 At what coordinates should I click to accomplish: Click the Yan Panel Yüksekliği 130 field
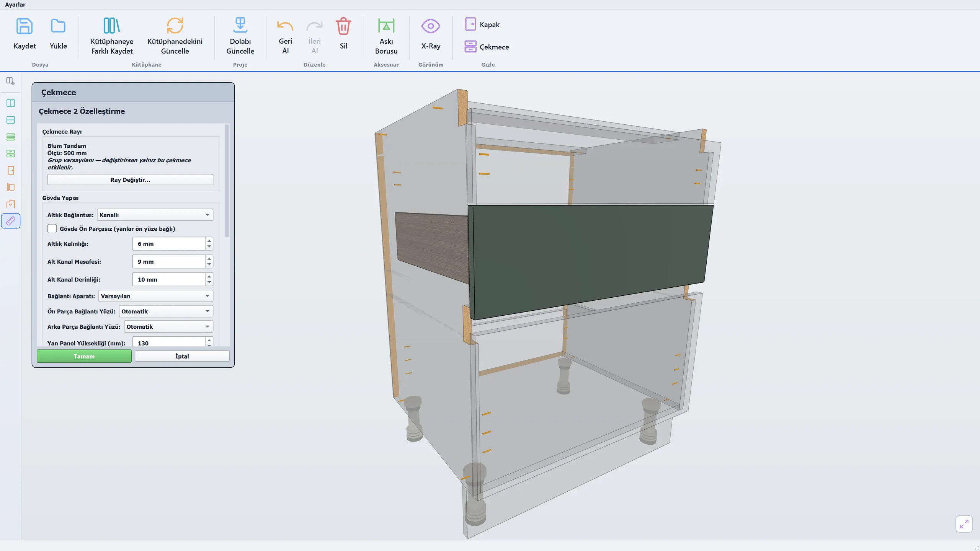coord(169,343)
